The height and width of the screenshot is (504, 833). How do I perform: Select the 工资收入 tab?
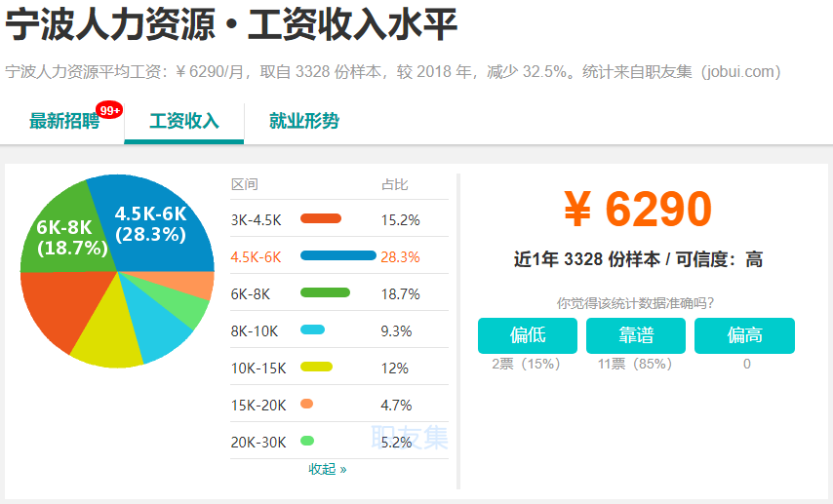click(183, 121)
